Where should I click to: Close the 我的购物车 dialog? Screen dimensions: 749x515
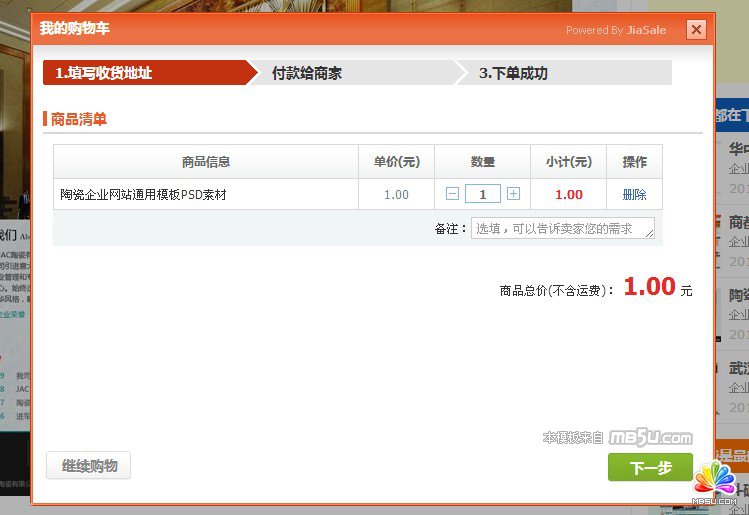[696, 30]
